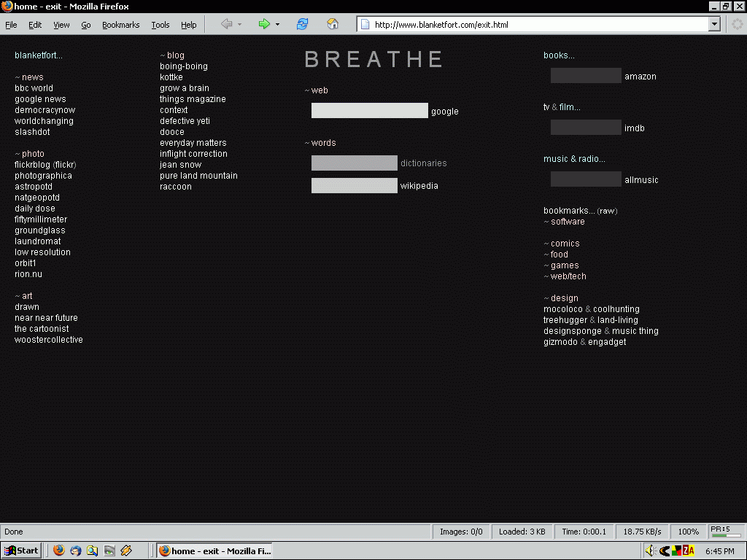
Task: Open the engadget link
Action: point(607,342)
